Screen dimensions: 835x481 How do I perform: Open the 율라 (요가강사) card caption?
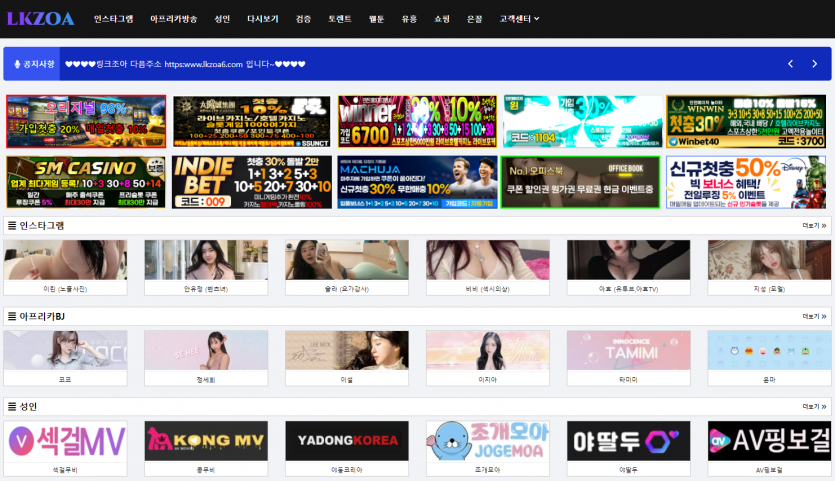click(x=347, y=289)
